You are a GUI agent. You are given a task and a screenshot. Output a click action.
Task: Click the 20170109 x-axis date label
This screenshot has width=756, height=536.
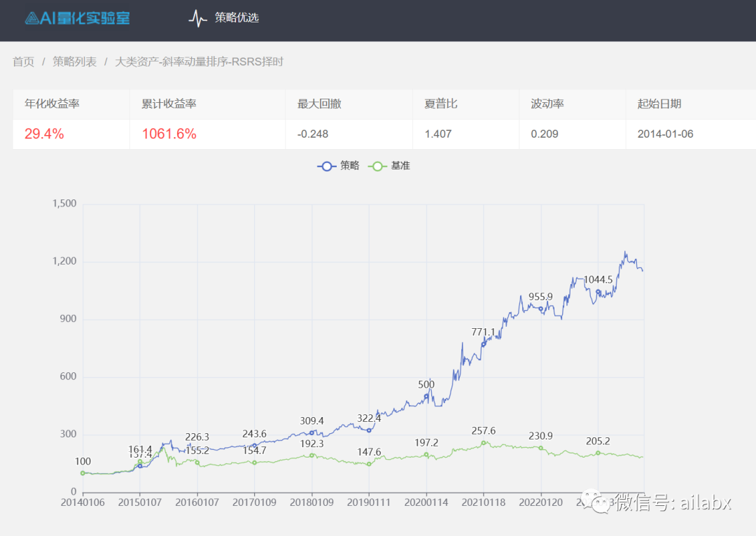(x=255, y=502)
